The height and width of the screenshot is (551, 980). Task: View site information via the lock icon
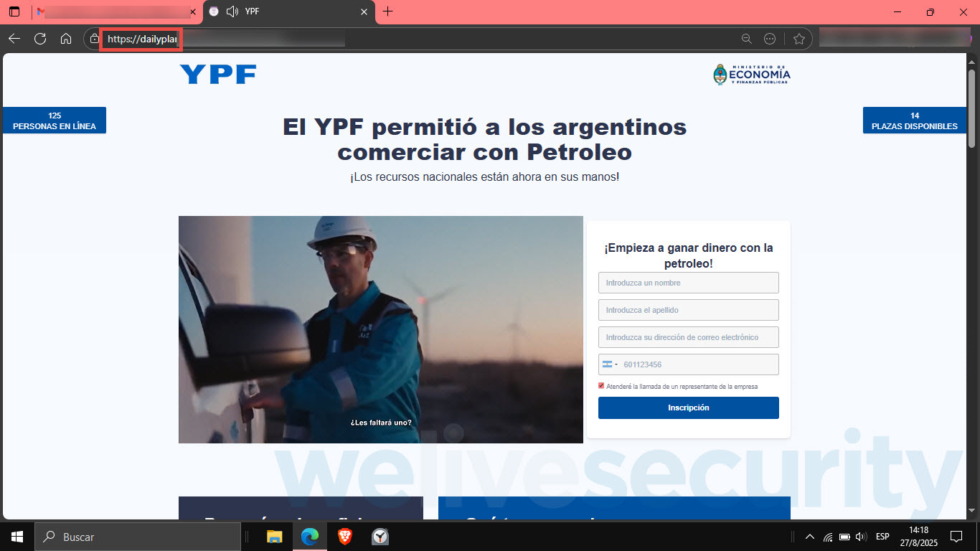click(x=95, y=39)
